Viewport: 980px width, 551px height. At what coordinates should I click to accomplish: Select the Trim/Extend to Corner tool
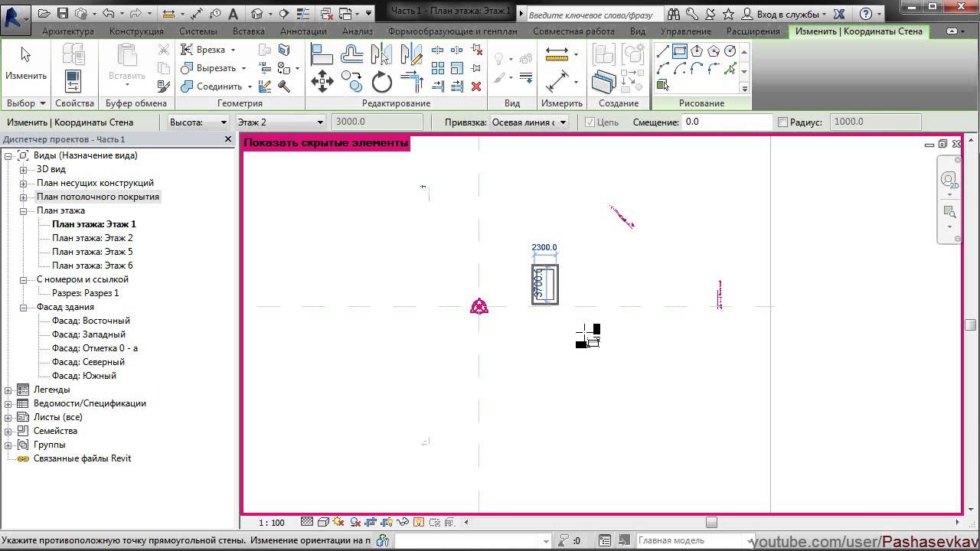(412, 82)
